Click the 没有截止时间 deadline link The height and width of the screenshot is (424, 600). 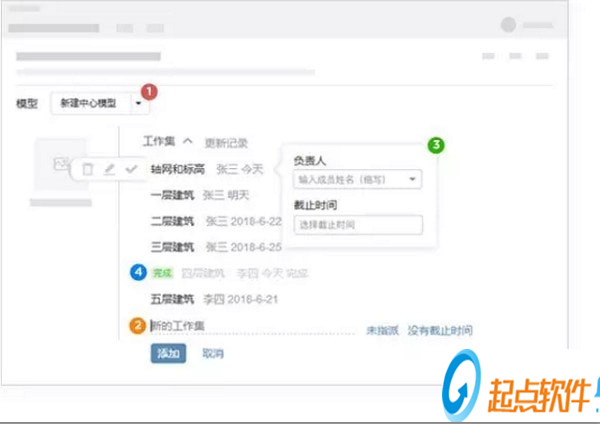pyautogui.click(x=440, y=330)
